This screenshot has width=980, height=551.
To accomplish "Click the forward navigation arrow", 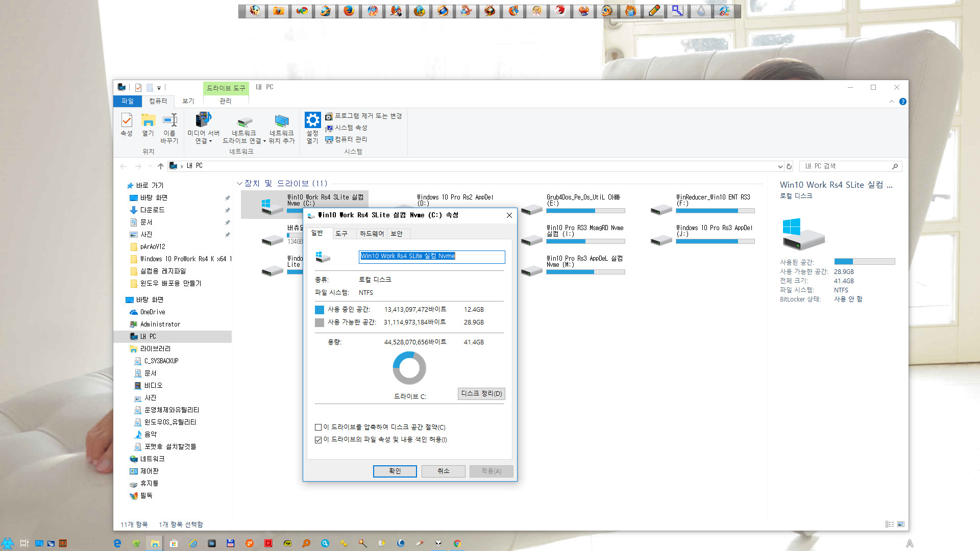I will pos(138,166).
